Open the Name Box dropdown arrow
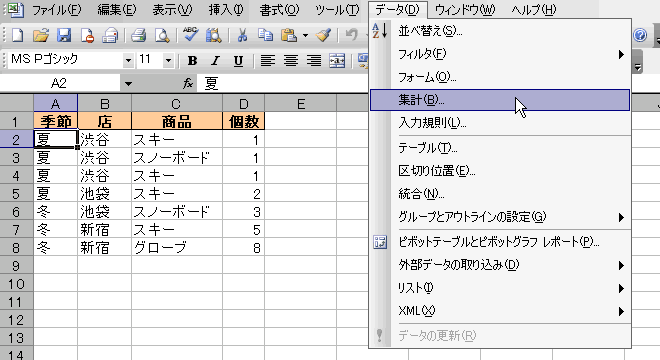The image size is (660, 360). [128, 83]
